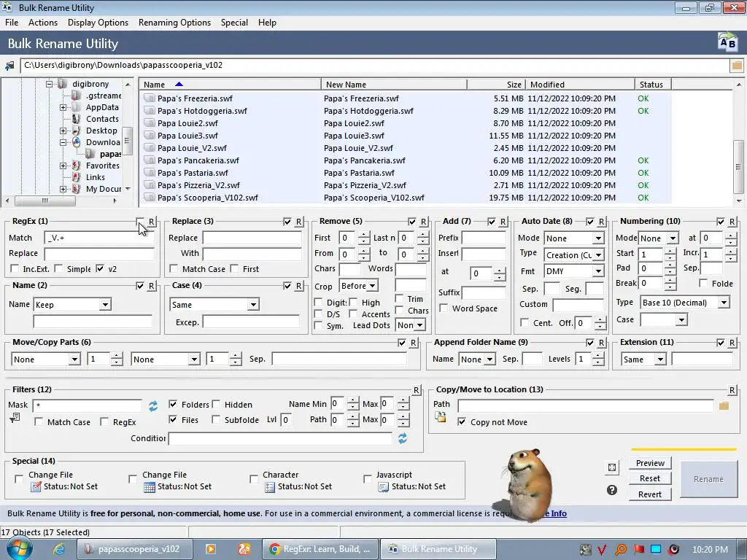
Task: Collapse the digibrony tree node
Action: [49, 84]
